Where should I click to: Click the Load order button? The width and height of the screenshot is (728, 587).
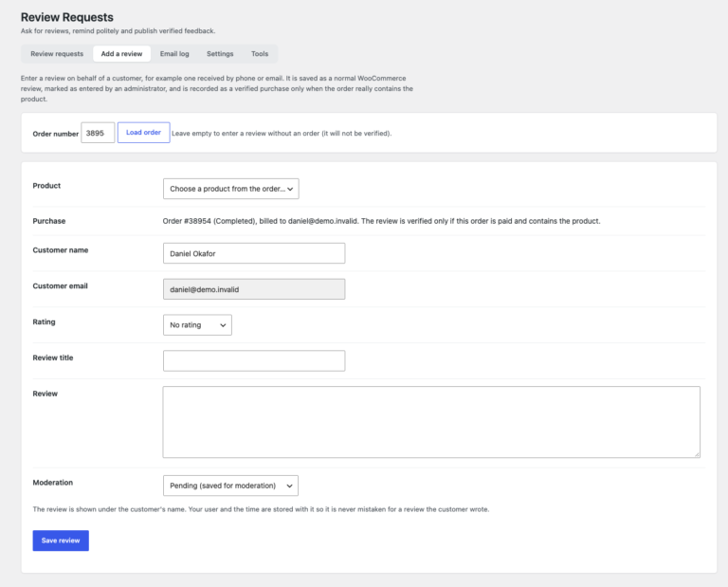(x=143, y=133)
